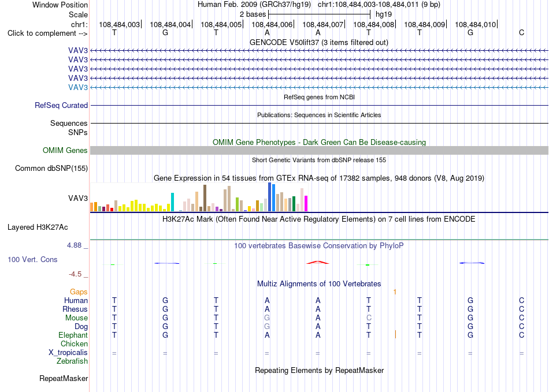Open the 'RefSeq genes from NCBI' track title
The height and width of the screenshot is (392, 549).
pyautogui.click(x=319, y=97)
